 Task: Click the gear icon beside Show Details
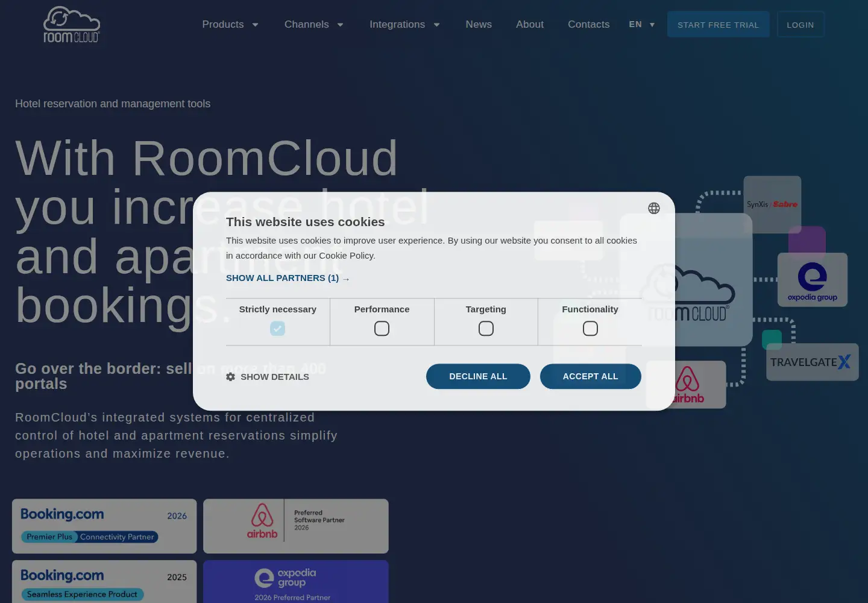pyautogui.click(x=230, y=376)
